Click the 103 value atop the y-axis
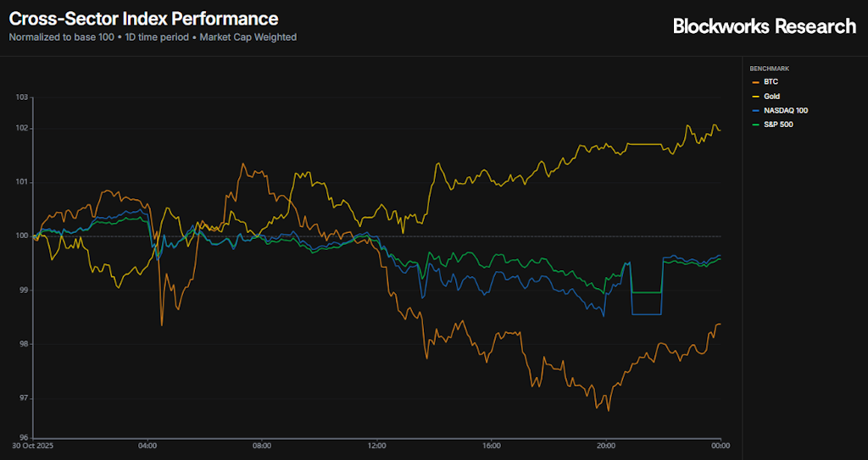This screenshot has width=868, height=460. click(22, 98)
